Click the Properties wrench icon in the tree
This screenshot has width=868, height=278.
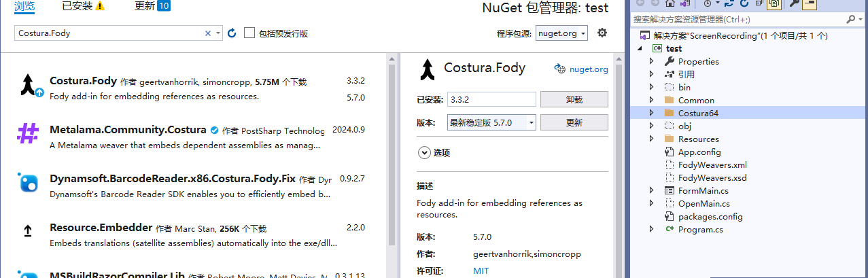[669, 61]
